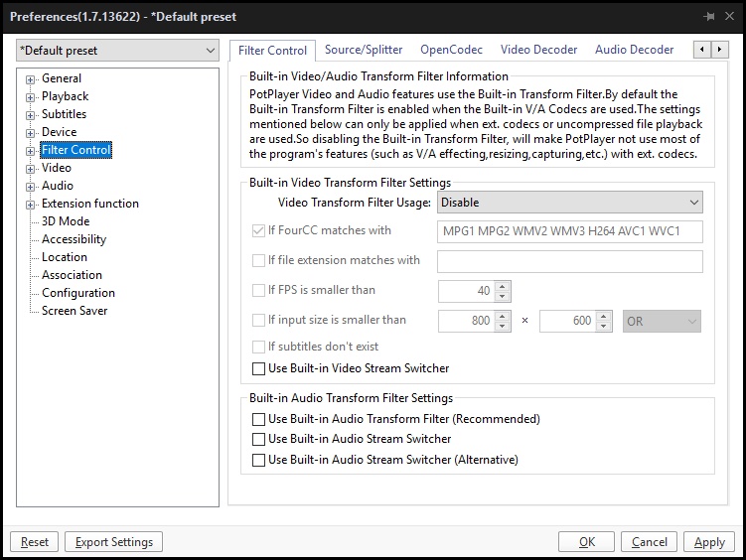Expand the Subtitles tree node
The height and width of the screenshot is (560, 746).
point(30,115)
